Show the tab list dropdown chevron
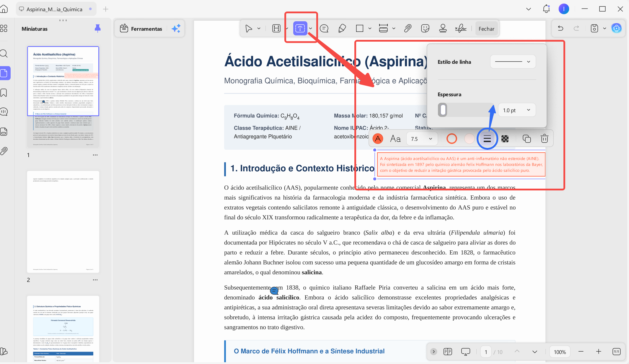629x364 pixels. point(529,9)
